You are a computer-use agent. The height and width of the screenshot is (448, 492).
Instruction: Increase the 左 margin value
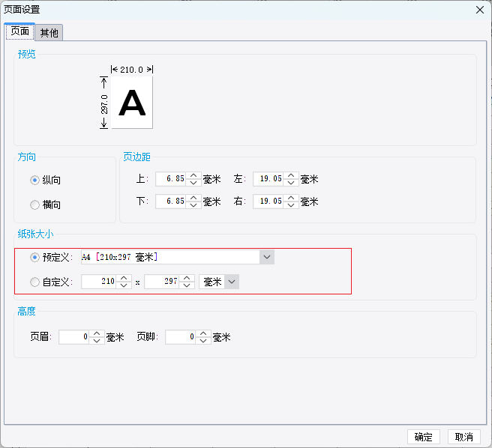click(x=291, y=175)
